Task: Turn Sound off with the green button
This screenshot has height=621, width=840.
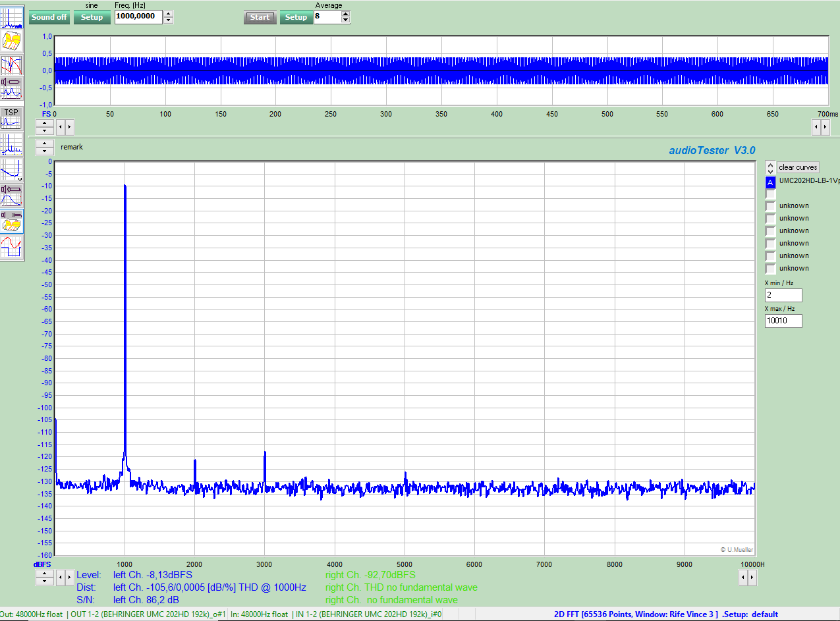Action: (49, 17)
